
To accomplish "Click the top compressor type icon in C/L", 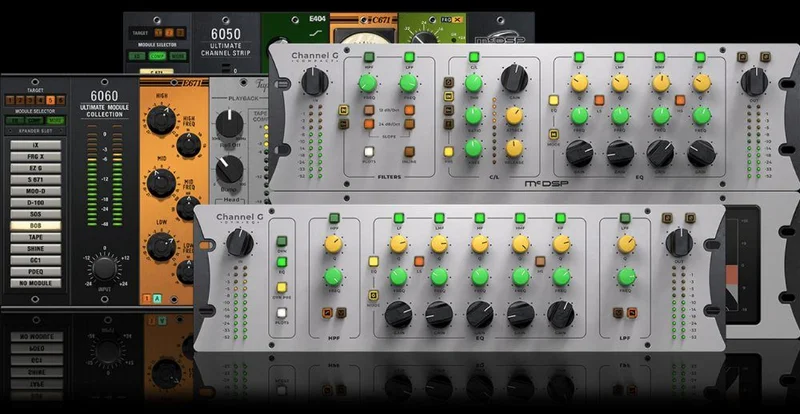I will pos(449,82).
